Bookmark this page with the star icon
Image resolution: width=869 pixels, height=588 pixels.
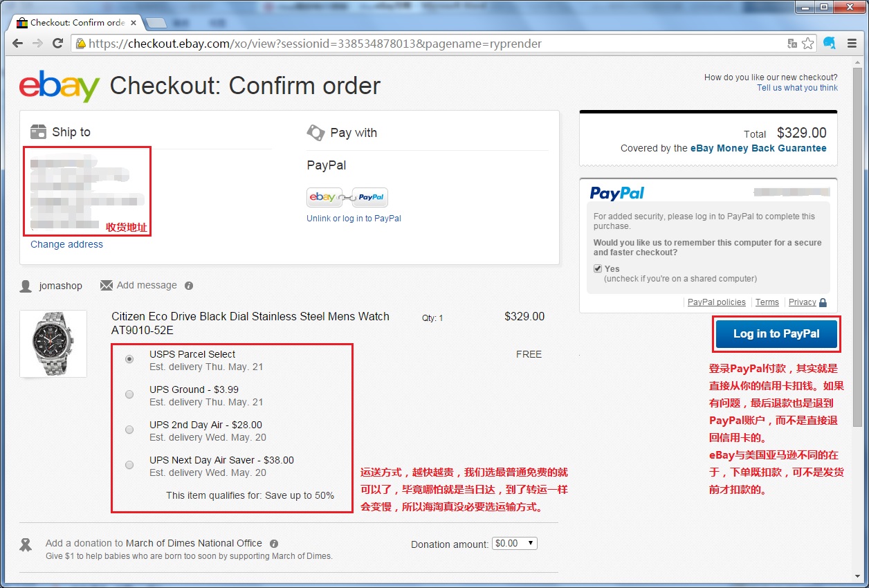[x=807, y=44]
